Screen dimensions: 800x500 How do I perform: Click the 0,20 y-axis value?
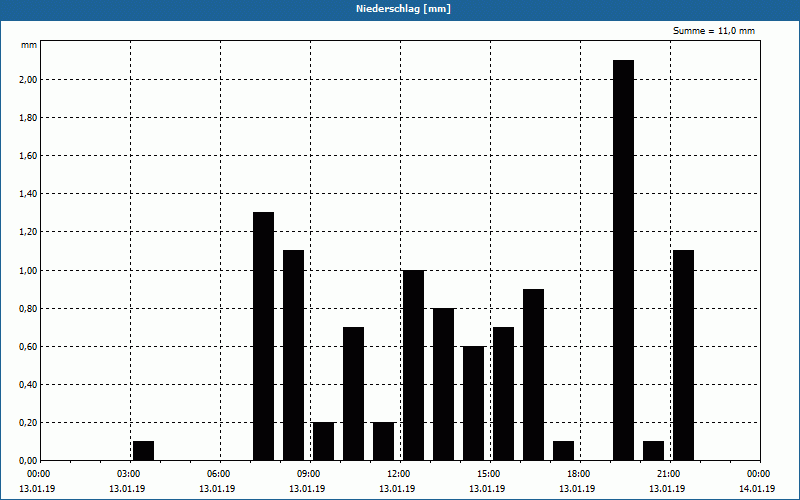tap(28, 422)
